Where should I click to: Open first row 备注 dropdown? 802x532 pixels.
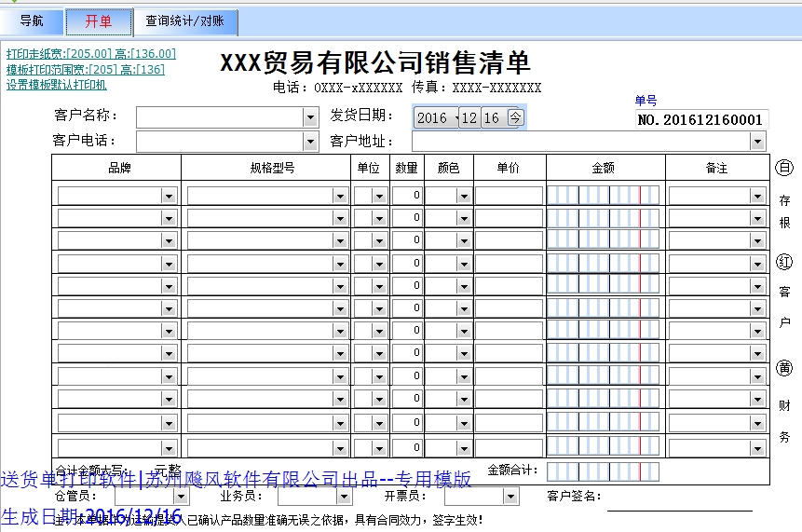[757, 196]
